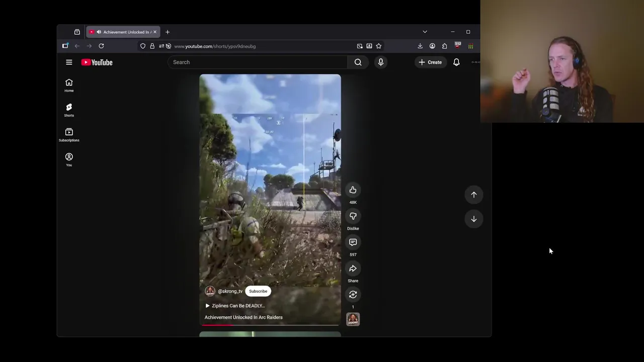Screen dimensions: 644x362
Task: Click the short's title 'Achievement Unlocked In Arc Raiders'
Action: (x=244, y=317)
